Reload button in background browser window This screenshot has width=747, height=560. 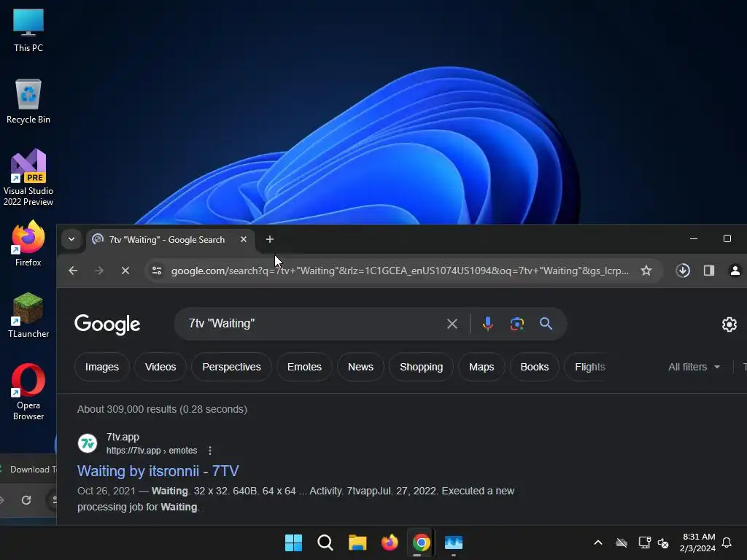click(x=26, y=500)
